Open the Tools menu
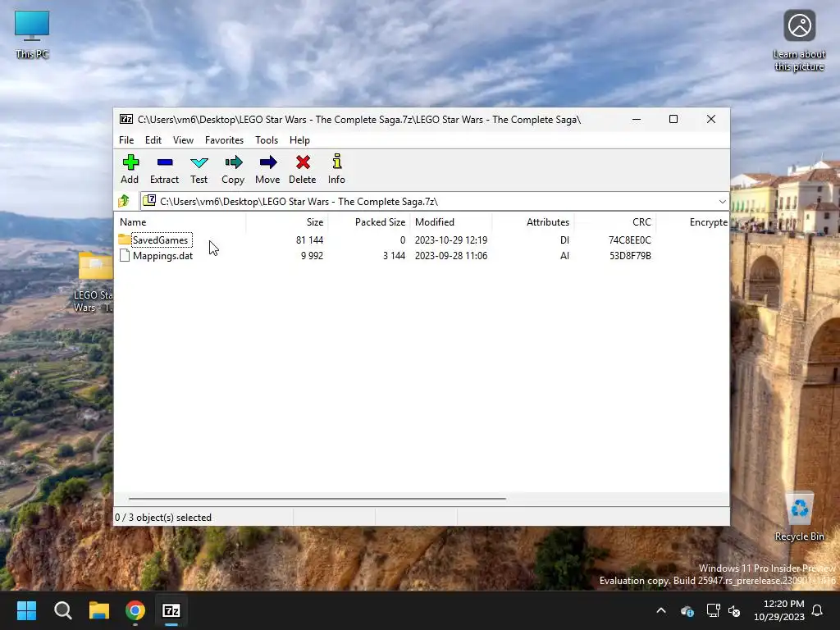 tap(267, 139)
